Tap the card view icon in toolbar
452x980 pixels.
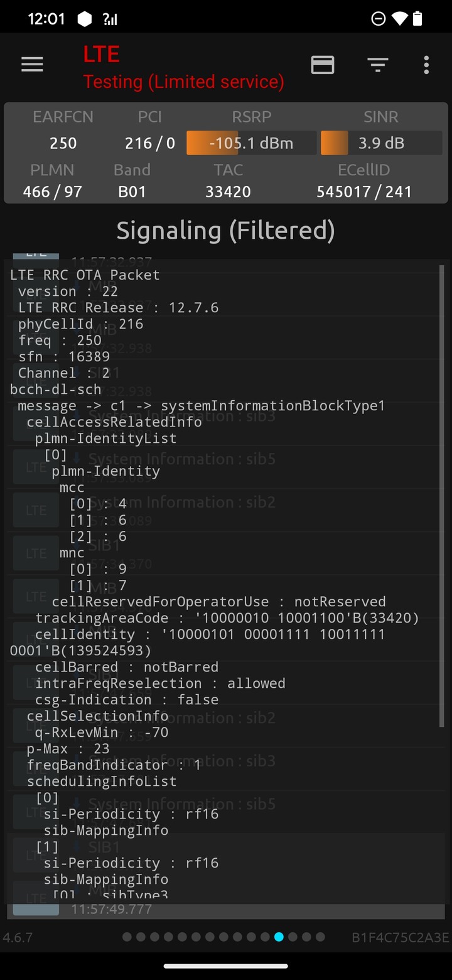coord(323,65)
